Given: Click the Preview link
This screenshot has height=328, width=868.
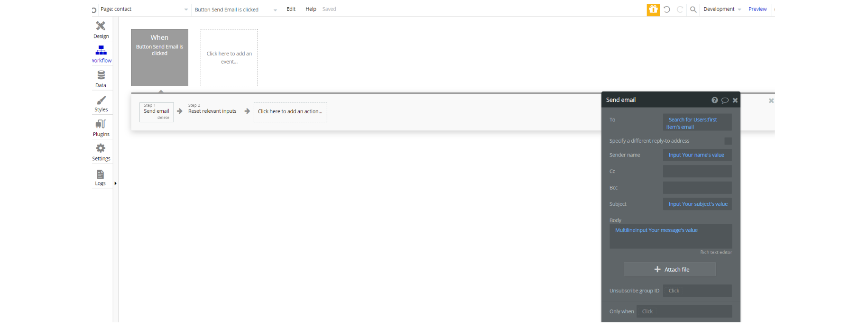Looking at the screenshot, I should coord(757,9).
